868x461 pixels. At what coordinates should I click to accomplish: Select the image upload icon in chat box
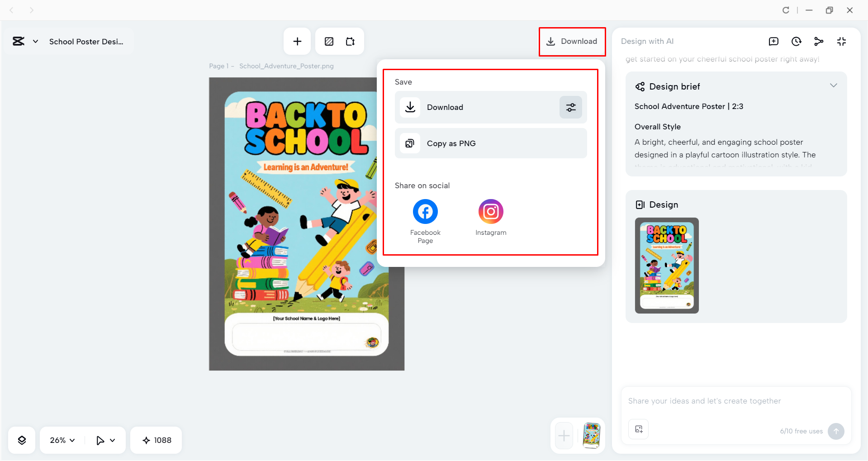click(x=638, y=429)
